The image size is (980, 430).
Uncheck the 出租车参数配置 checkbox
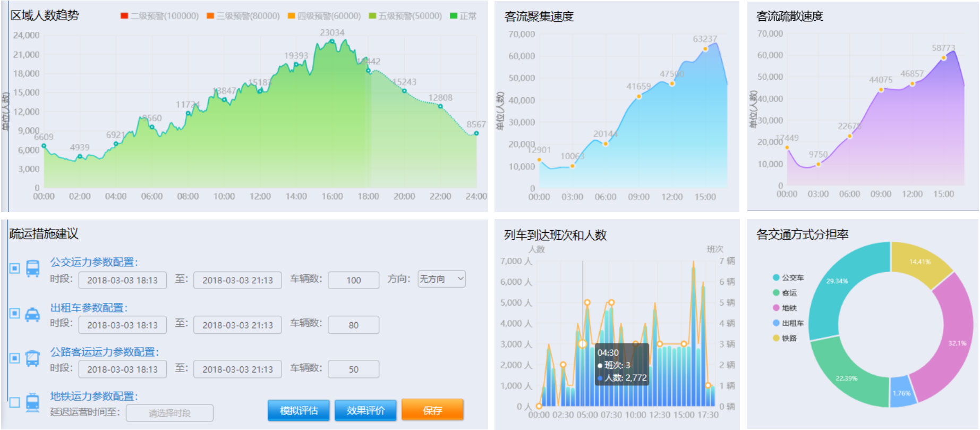(x=15, y=314)
